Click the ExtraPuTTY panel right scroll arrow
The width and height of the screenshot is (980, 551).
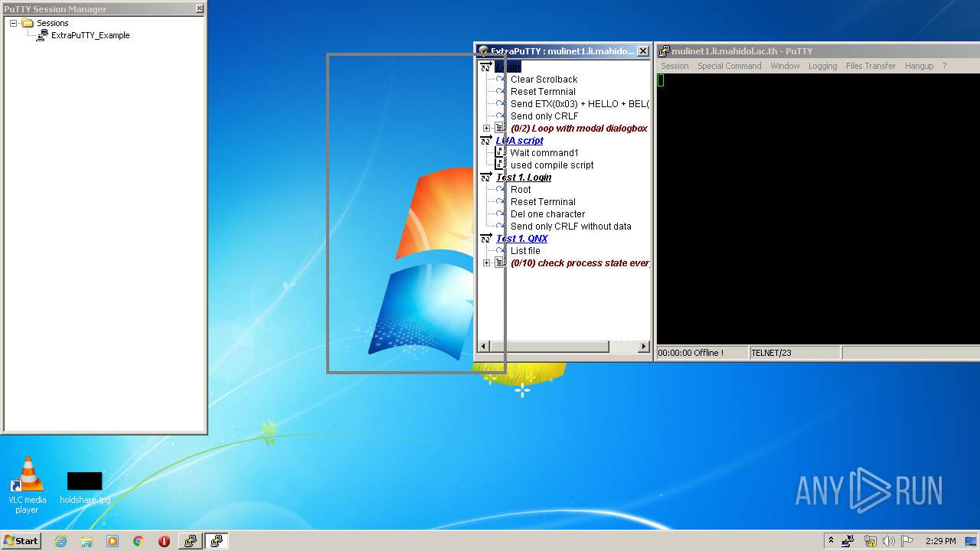[643, 347]
